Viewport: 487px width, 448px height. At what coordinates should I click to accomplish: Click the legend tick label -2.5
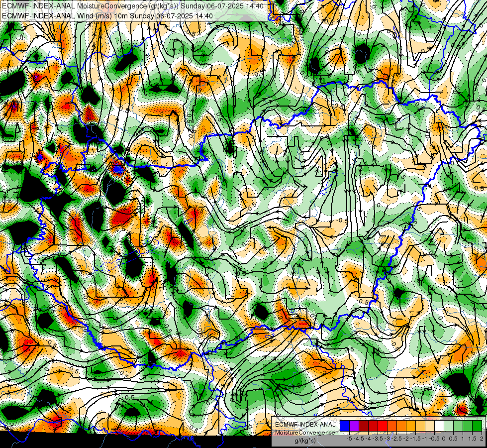point(396,439)
